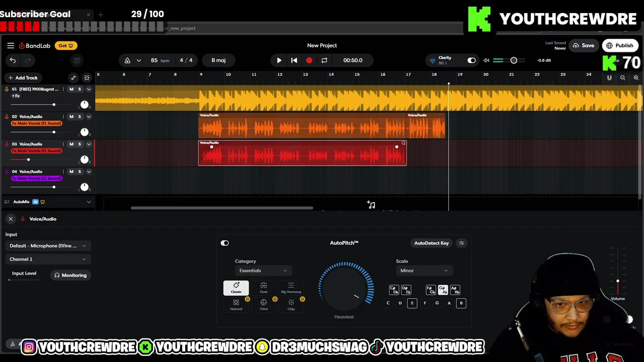Toggle the G#/Ab note key
The height and width of the screenshot is (362, 644).
coord(443,290)
